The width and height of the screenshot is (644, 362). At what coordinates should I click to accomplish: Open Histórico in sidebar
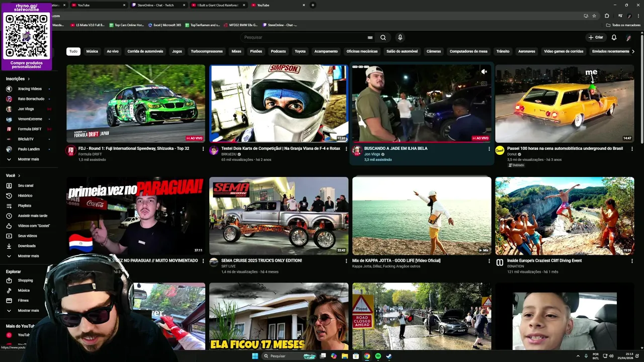tap(25, 196)
